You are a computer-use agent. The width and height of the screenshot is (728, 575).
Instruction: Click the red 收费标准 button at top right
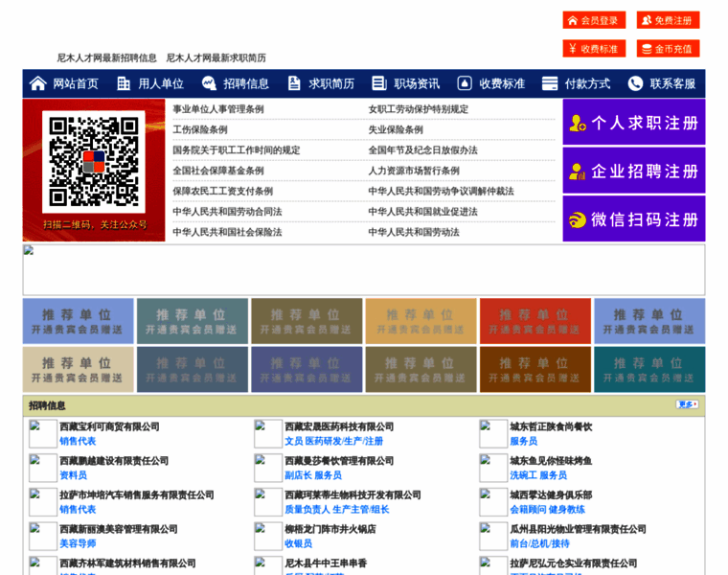(x=594, y=48)
